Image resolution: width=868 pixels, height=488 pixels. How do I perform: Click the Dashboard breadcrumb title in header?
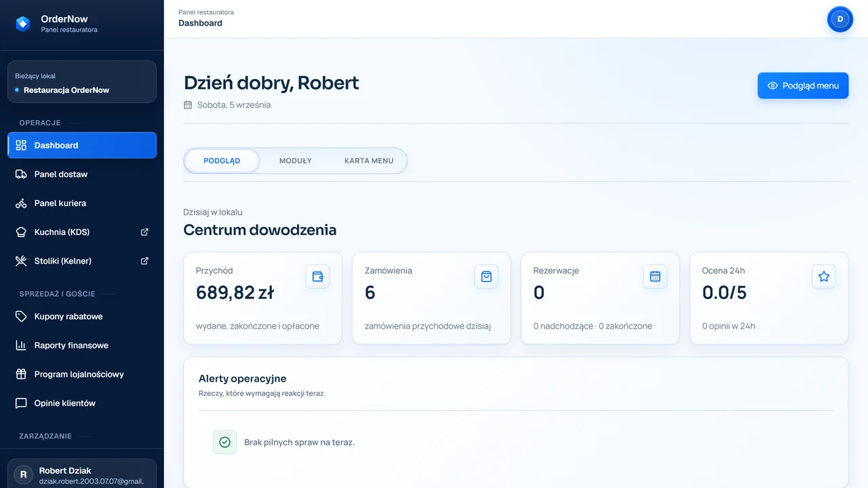tap(200, 23)
